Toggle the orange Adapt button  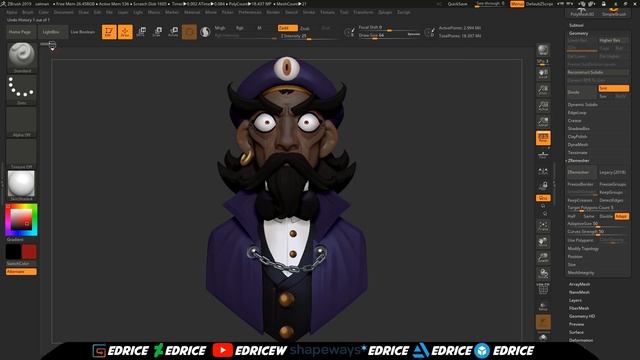(622, 216)
